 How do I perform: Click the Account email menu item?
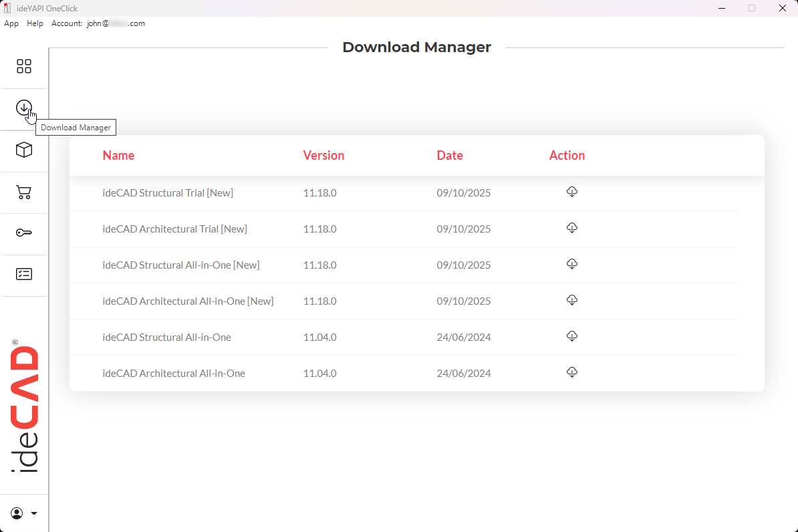point(98,23)
